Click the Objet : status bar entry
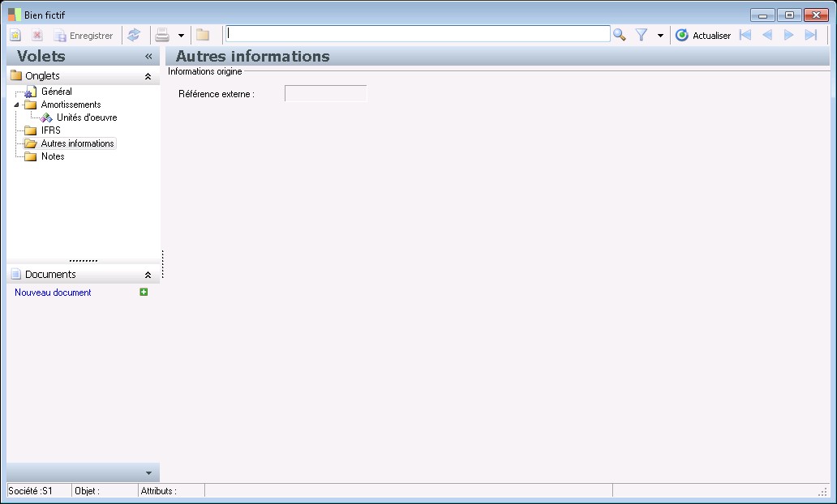 [87, 491]
